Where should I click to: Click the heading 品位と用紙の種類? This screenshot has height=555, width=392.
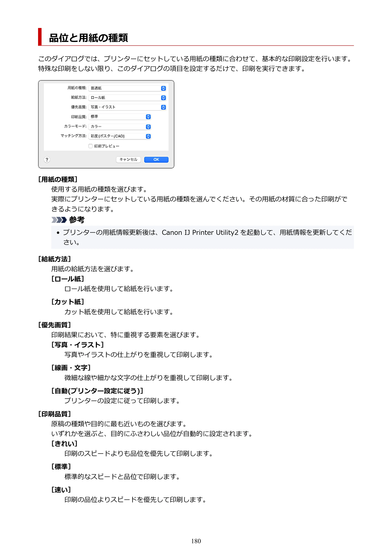coord(88,38)
